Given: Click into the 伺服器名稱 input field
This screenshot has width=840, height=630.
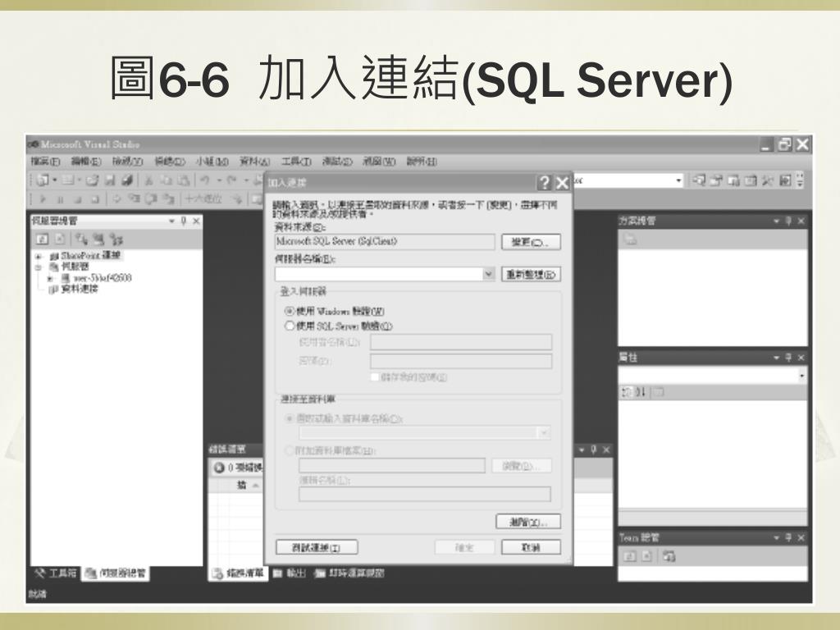Looking at the screenshot, I should tap(379, 274).
